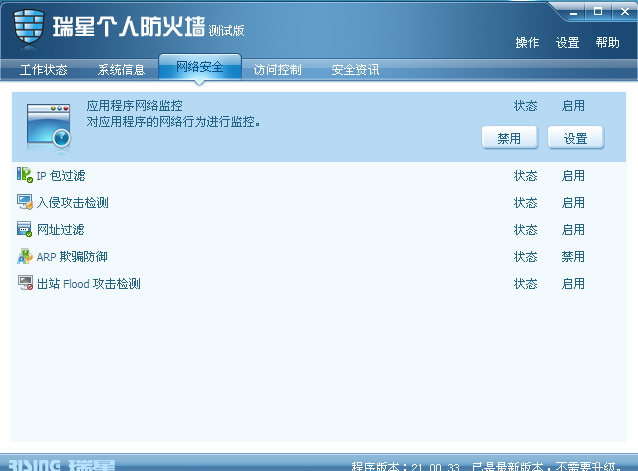The image size is (638, 471).
Task: Click 启用 status of IP 包过滤
Action: coord(573,176)
